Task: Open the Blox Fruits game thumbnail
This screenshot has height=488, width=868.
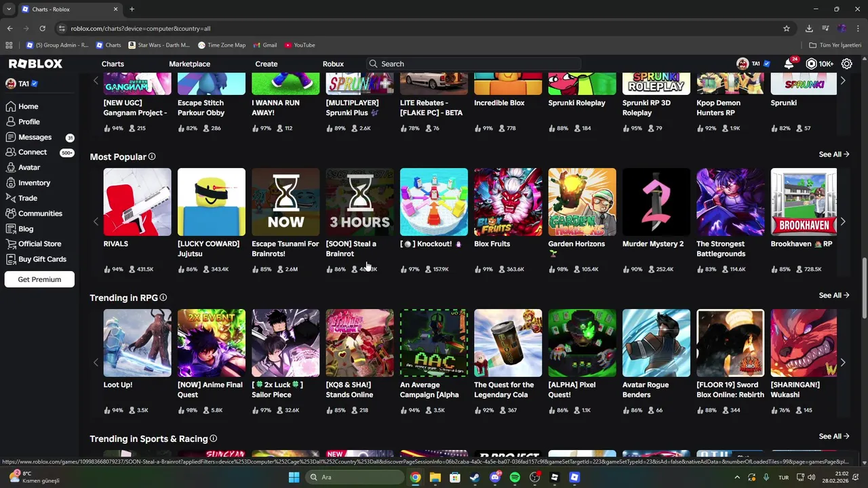Action: 508,202
